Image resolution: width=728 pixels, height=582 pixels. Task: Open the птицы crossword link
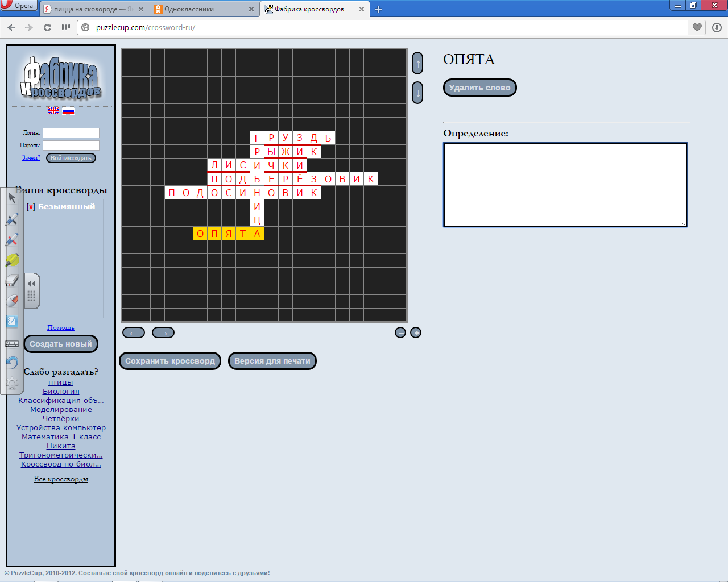click(x=61, y=383)
